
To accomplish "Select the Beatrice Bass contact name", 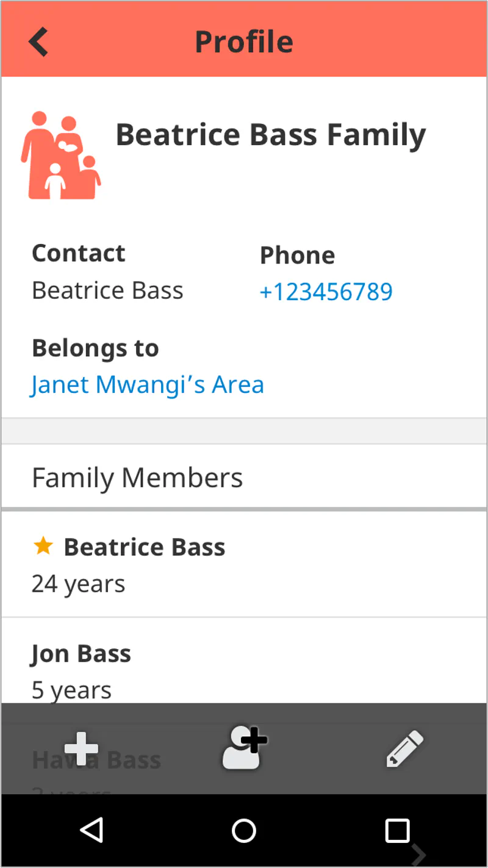I will tap(107, 290).
